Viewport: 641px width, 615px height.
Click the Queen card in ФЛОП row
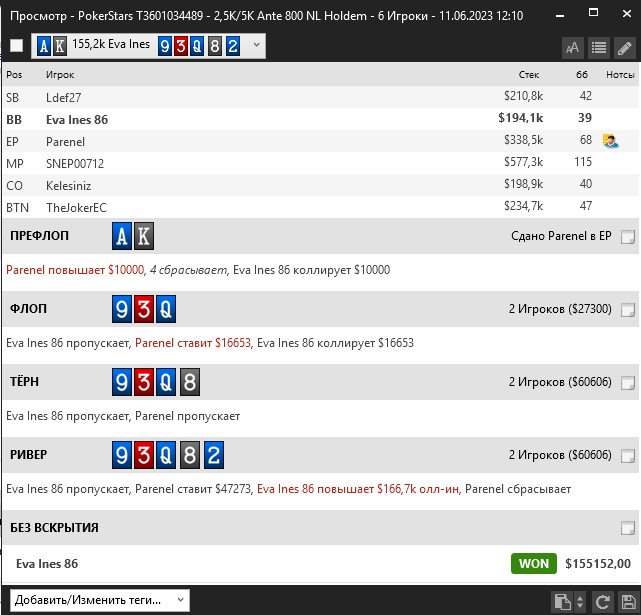(x=166, y=309)
